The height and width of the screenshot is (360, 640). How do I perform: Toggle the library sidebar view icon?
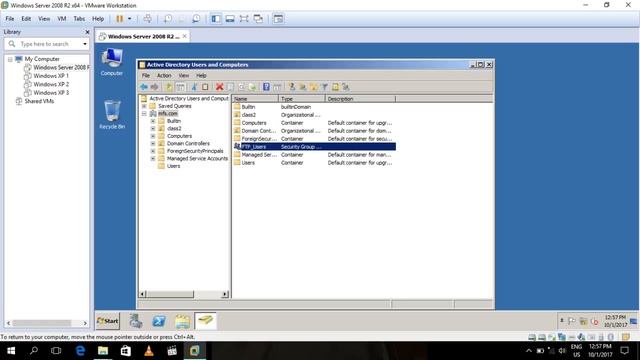(216, 19)
